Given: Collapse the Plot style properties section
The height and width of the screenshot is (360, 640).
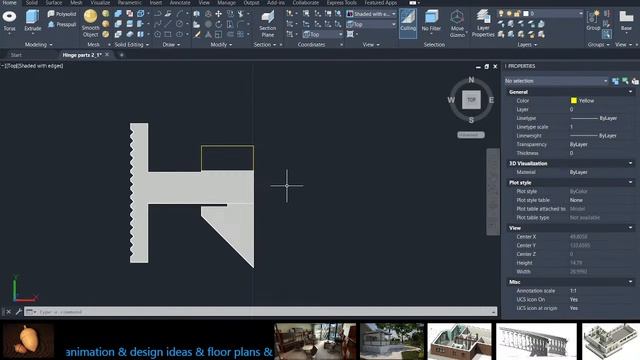Looking at the screenshot, I should 631,182.
